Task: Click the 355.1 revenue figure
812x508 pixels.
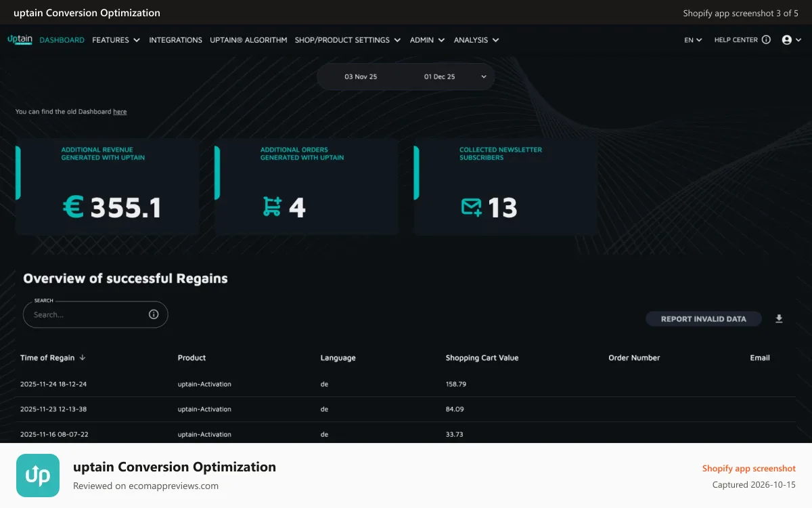Action: [126, 208]
